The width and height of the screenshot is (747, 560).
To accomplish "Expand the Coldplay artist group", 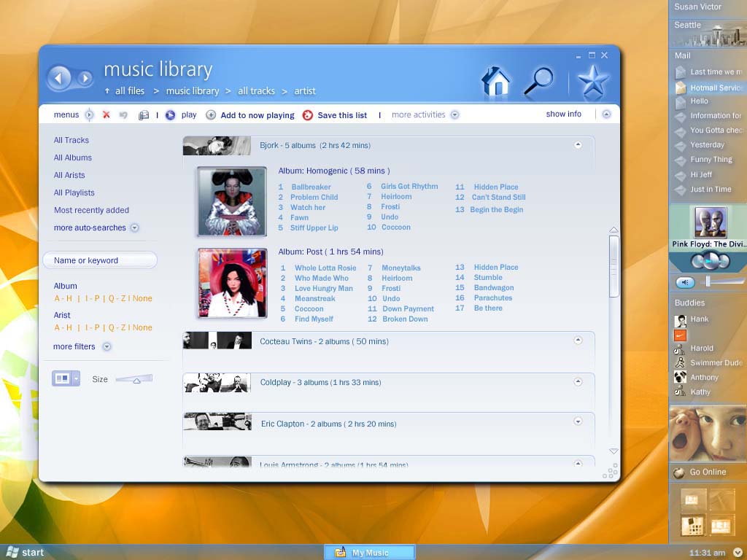I will pos(578,381).
